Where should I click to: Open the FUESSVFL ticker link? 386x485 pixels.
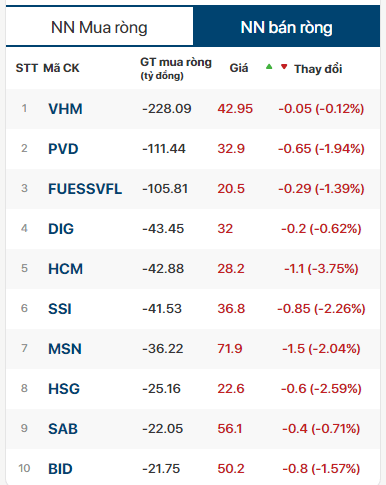coord(85,189)
